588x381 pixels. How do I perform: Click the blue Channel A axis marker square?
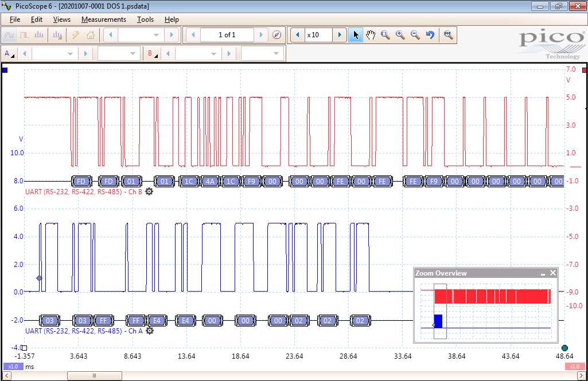point(5,70)
